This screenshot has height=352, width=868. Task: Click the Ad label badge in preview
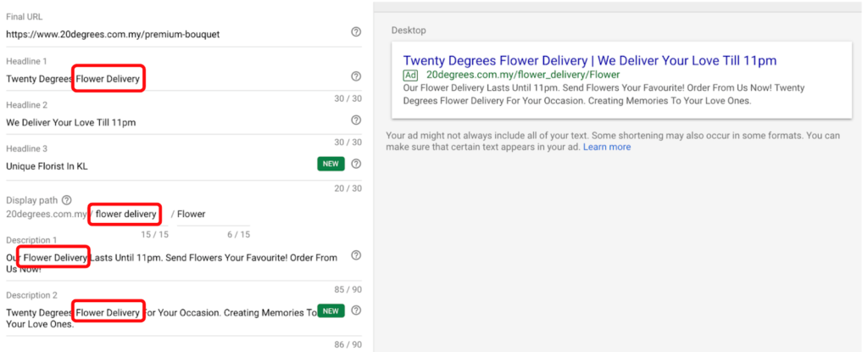[x=410, y=75]
